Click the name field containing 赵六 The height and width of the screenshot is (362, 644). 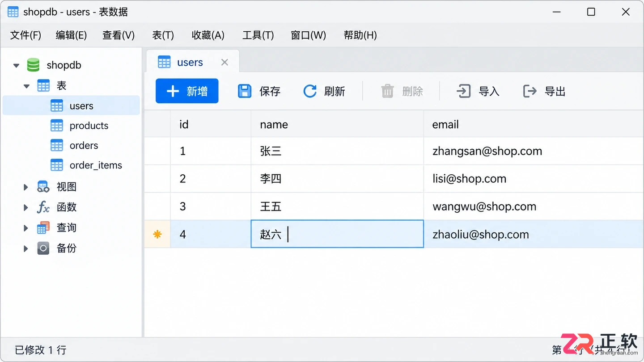coord(337,234)
